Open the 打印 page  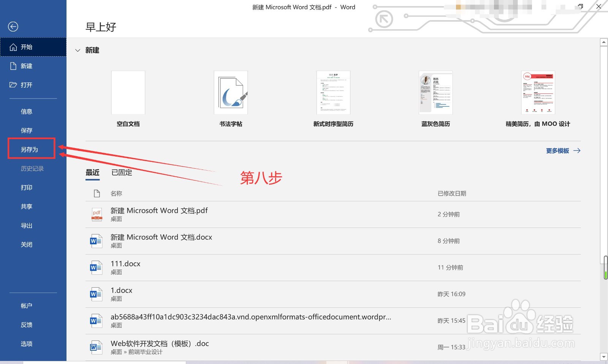click(33, 188)
